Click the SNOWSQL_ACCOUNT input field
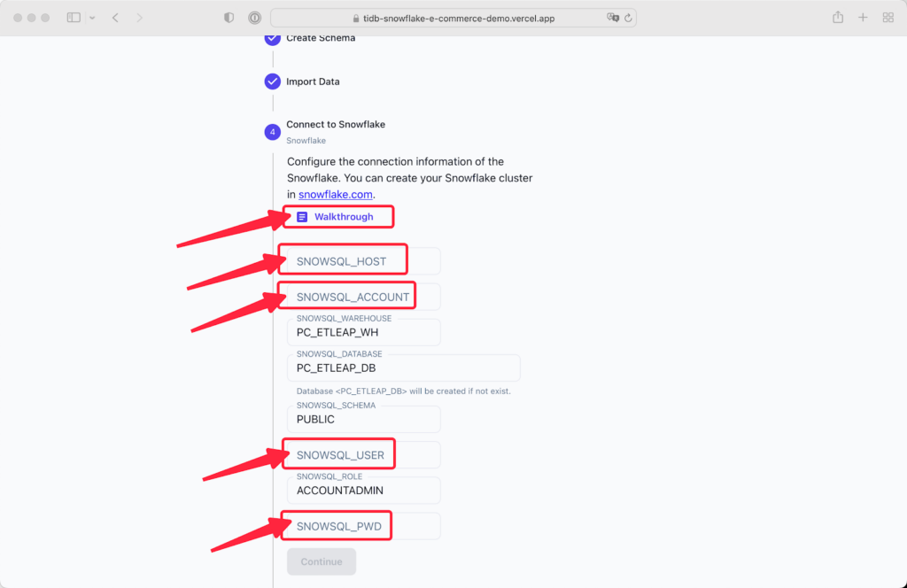907x588 pixels. [x=364, y=297]
